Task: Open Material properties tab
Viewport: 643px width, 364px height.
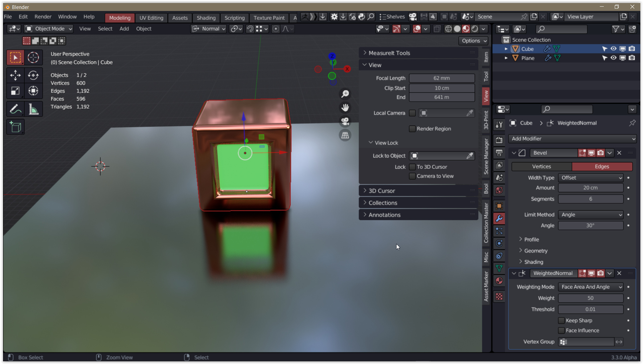Action: pos(499,281)
